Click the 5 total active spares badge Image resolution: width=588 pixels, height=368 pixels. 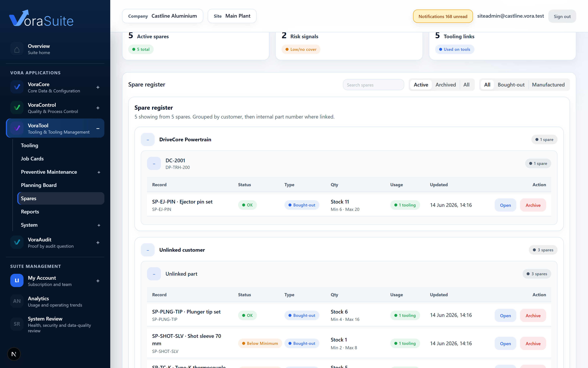[x=141, y=49]
